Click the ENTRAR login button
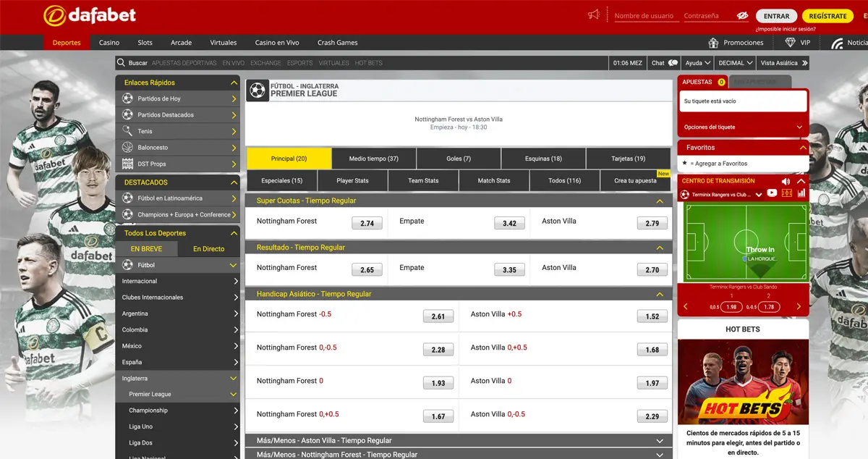The width and height of the screenshot is (868, 459). [x=776, y=16]
